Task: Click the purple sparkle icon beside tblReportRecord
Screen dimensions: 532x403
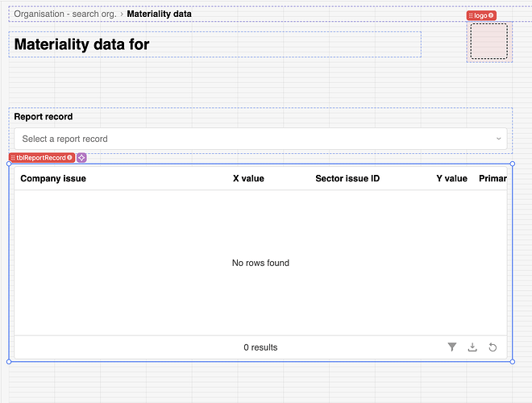Action: (x=81, y=158)
